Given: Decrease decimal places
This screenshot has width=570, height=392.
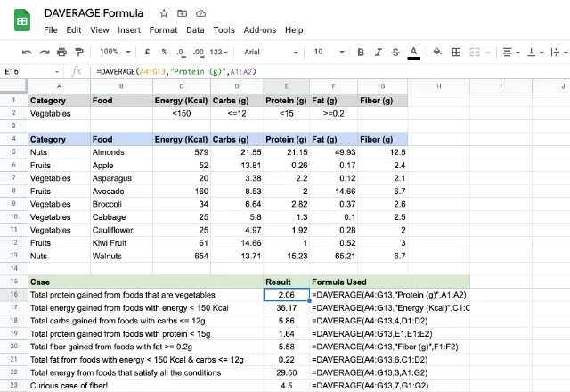Looking at the screenshot, I should coord(181,53).
